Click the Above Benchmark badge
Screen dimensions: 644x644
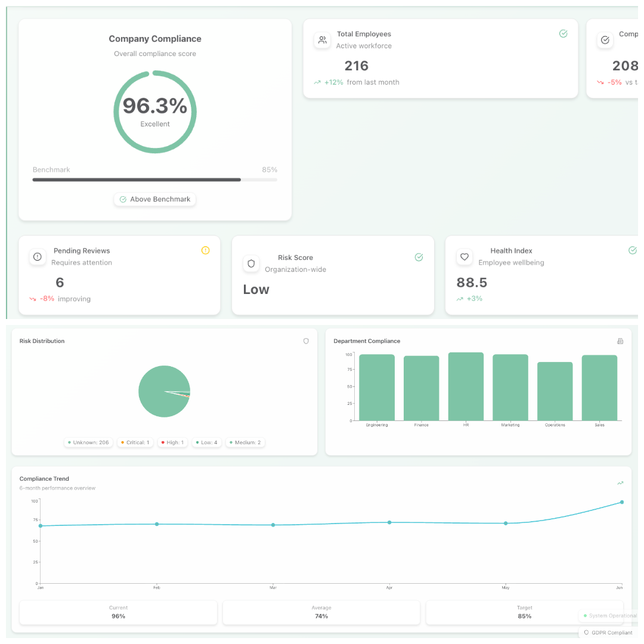pyautogui.click(x=155, y=199)
